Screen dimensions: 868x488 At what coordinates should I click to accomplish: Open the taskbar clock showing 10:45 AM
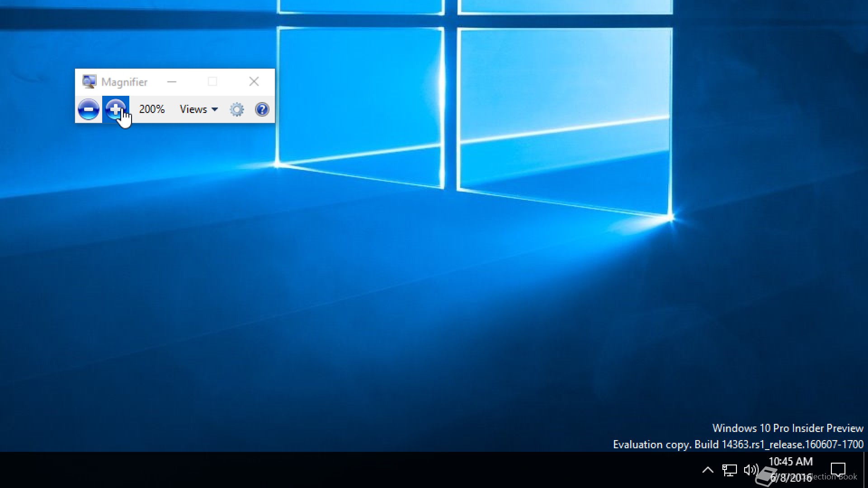point(791,469)
